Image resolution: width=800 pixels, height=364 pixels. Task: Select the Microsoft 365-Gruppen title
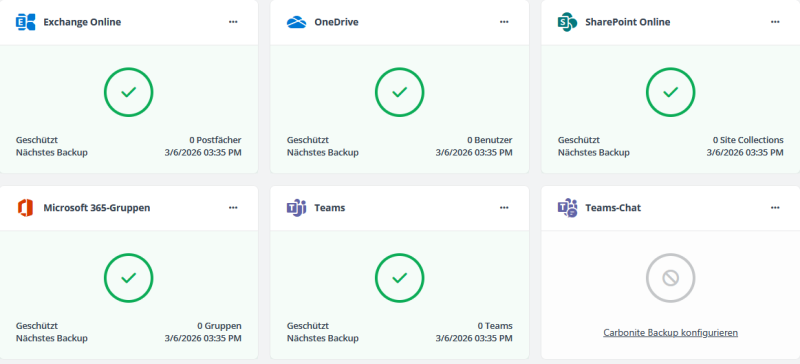click(x=97, y=208)
